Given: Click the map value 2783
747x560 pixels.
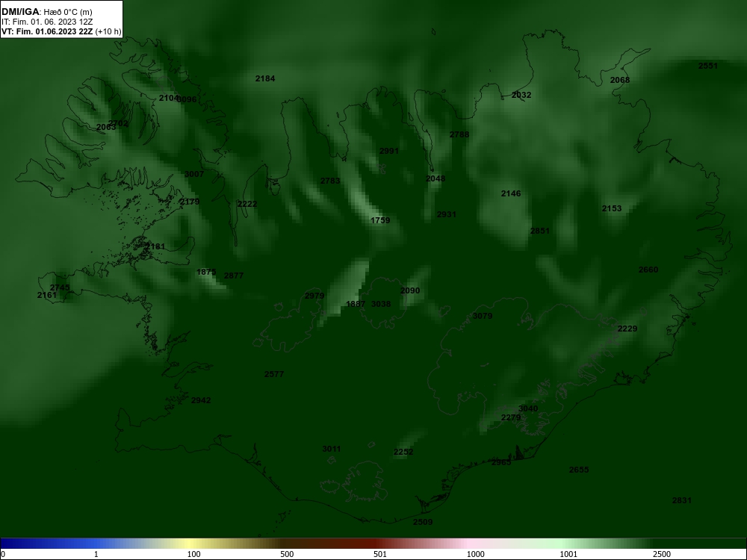Looking at the screenshot, I should coord(330,181).
